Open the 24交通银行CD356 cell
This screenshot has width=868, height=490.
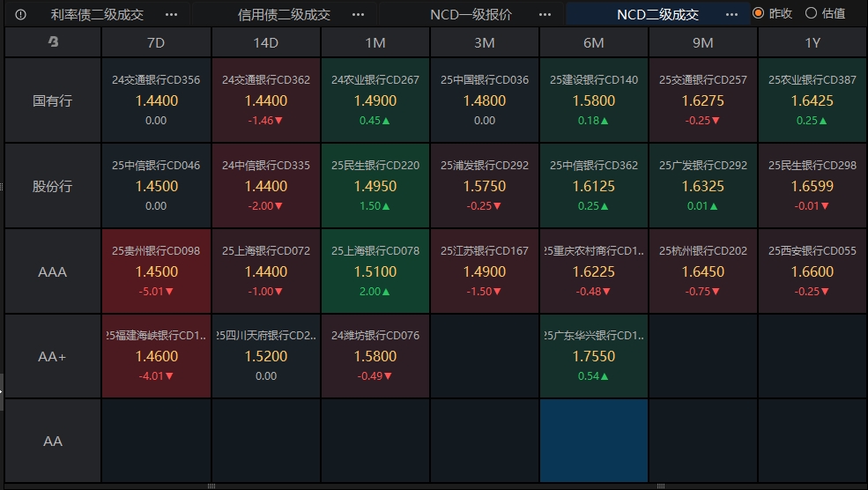pos(156,100)
